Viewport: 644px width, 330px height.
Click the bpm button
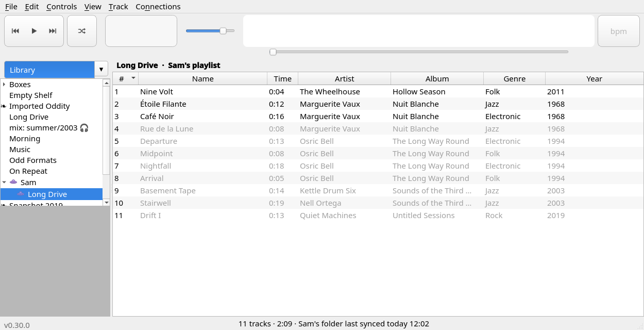(x=618, y=31)
